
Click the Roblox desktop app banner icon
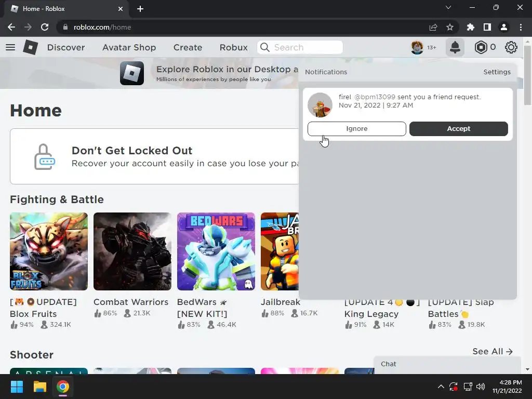tap(131, 73)
